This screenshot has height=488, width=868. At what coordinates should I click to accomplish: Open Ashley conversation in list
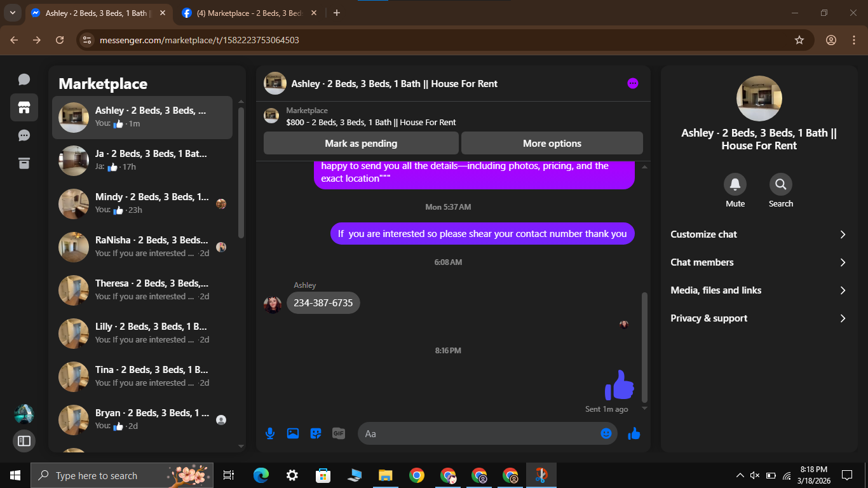tap(142, 117)
